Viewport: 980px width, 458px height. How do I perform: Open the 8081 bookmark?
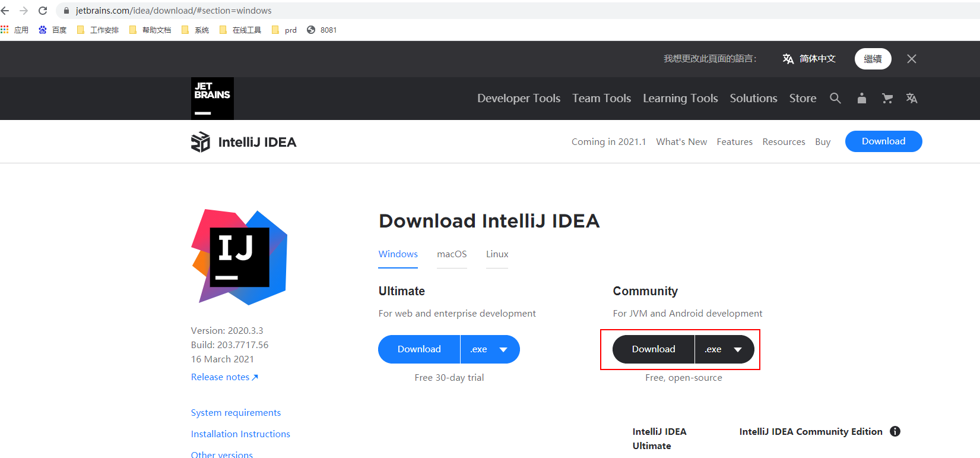(x=322, y=30)
